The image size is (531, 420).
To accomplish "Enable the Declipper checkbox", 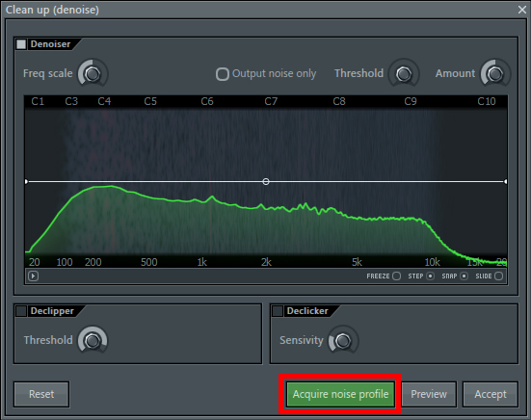I will (21, 311).
